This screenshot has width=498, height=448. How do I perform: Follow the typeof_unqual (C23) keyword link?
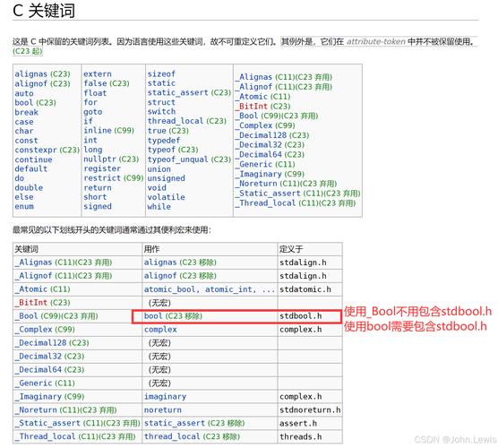point(189,159)
